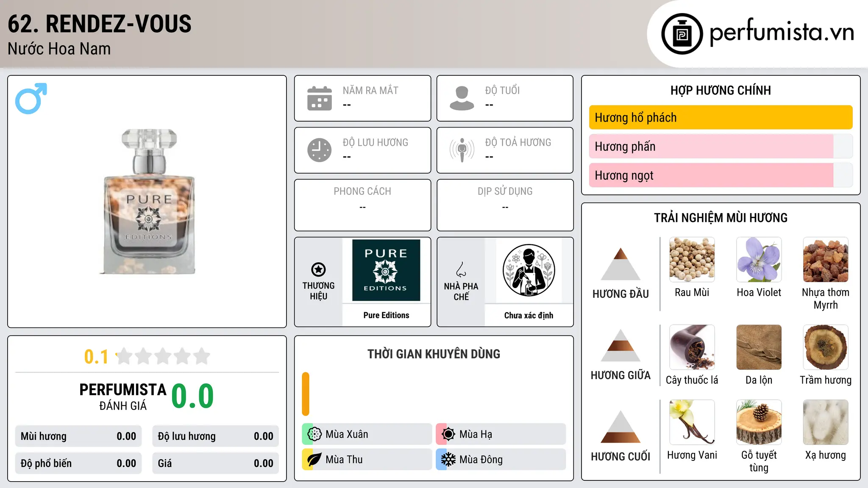Click the 0.1 star rating value

pyautogui.click(x=96, y=357)
